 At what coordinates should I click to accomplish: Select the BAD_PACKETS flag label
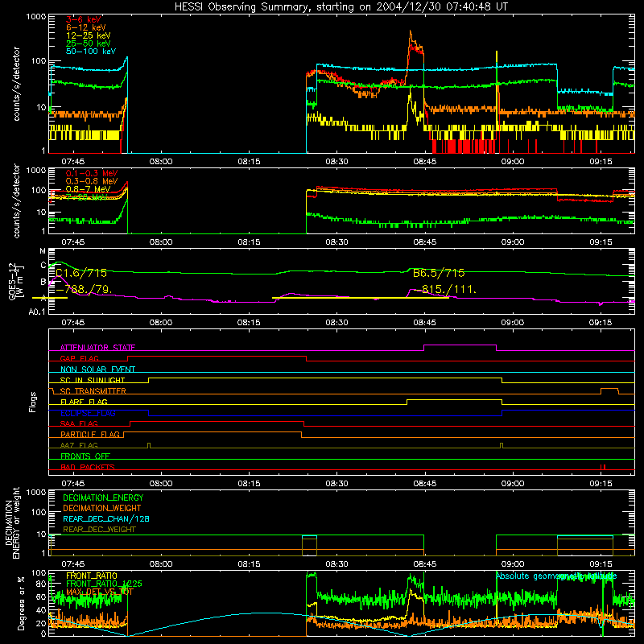pyautogui.click(x=88, y=467)
